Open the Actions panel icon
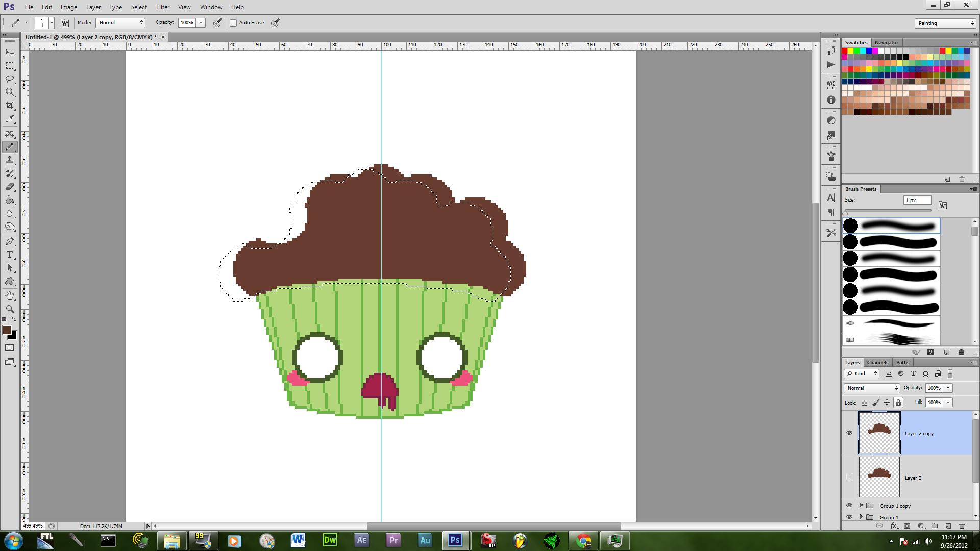Viewport: 980px width, 551px height. click(x=831, y=65)
